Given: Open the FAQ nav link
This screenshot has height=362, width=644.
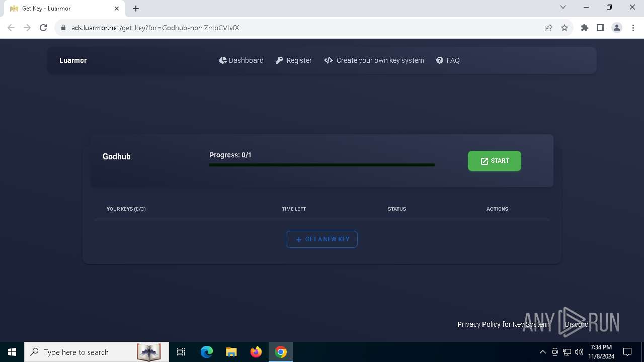Looking at the screenshot, I should 448,60.
